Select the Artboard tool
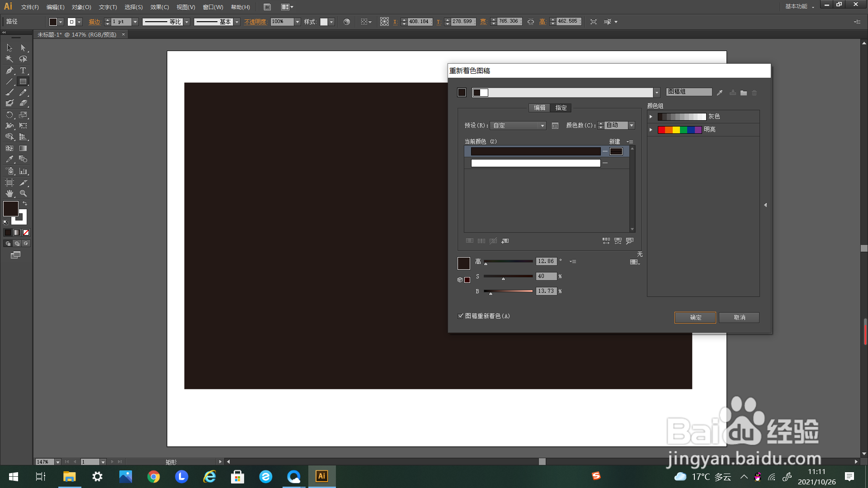The height and width of the screenshot is (488, 868). tap(9, 183)
